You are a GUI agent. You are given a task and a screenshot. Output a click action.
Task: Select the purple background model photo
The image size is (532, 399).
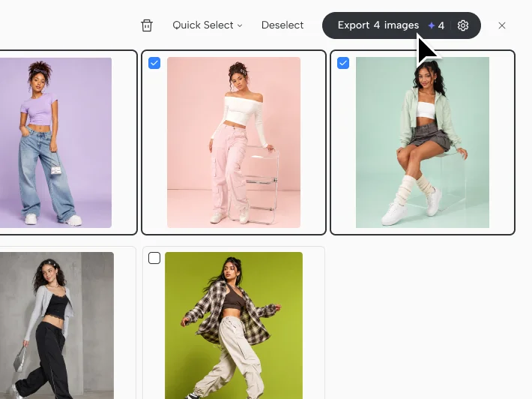55,142
